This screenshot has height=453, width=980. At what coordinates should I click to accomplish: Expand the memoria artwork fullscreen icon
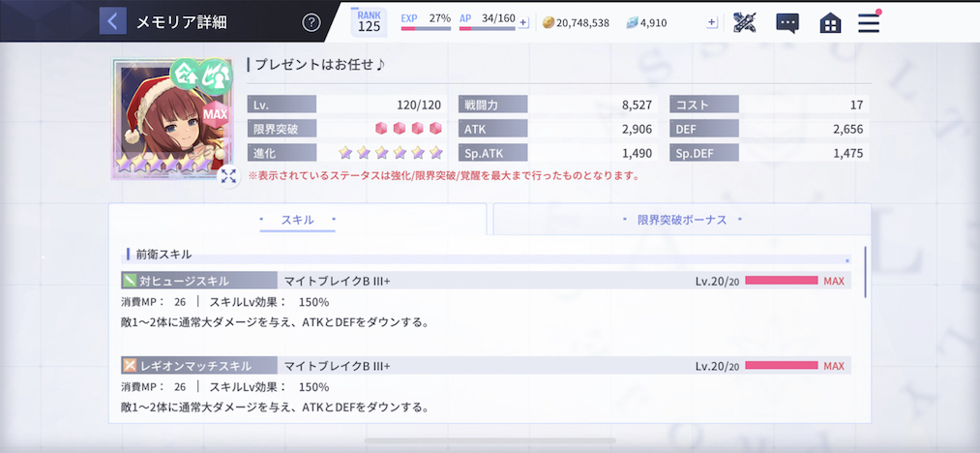228,176
